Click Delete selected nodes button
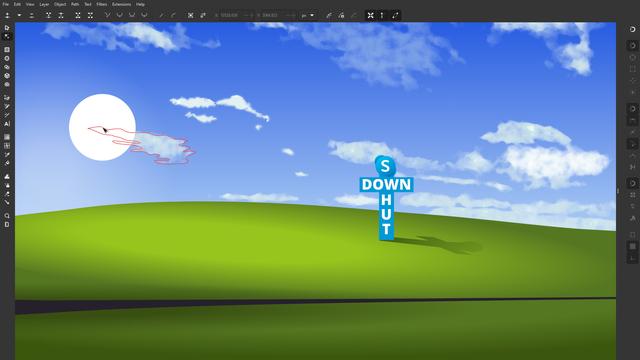Screen dimensions: 640x360 (31, 16)
